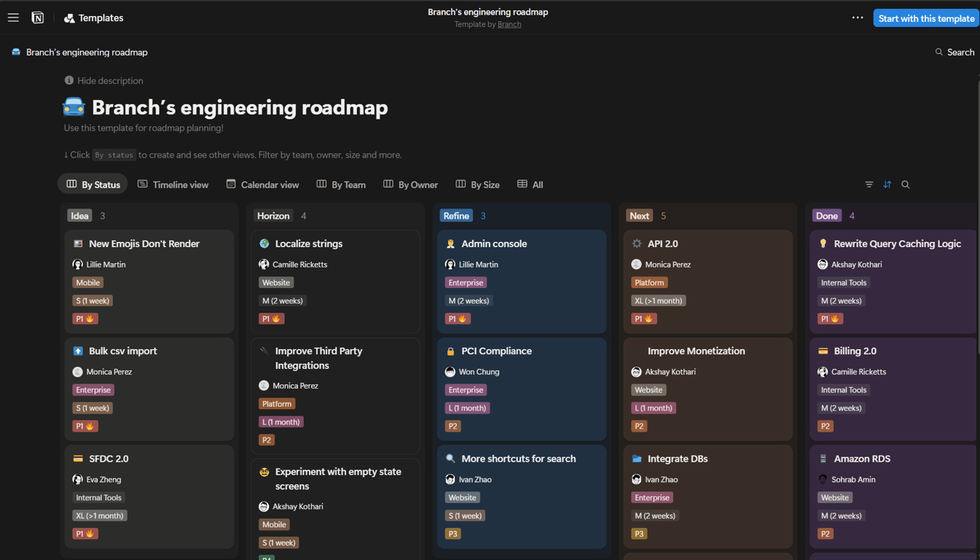Open the hamburger sidebar menu
The height and width of the screenshot is (560, 980).
pyautogui.click(x=13, y=17)
